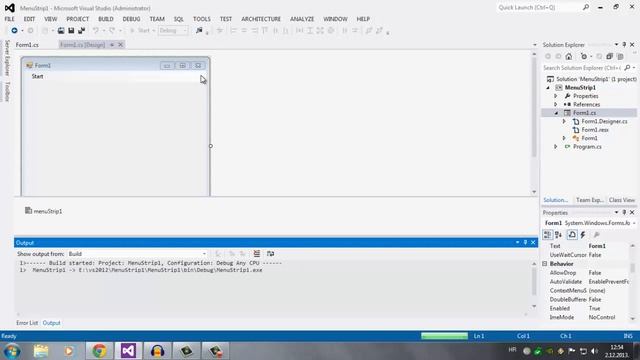Viewport: 640px width, 360px height.
Task: Click the Properties grid scrollbar thumb
Action: tap(633, 267)
